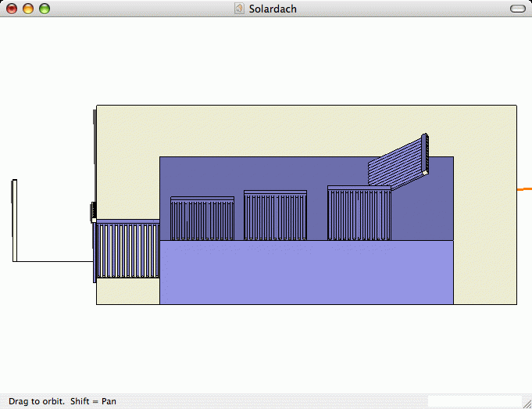Click the toolbar show/hide pill button
This screenshot has width=532, height=409.
pos(517,9)
